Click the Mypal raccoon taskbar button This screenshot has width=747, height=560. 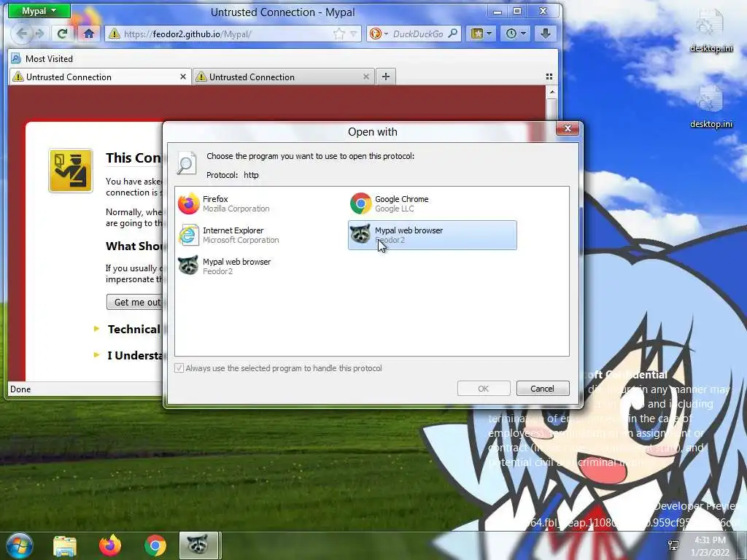(x=198, y=545)
